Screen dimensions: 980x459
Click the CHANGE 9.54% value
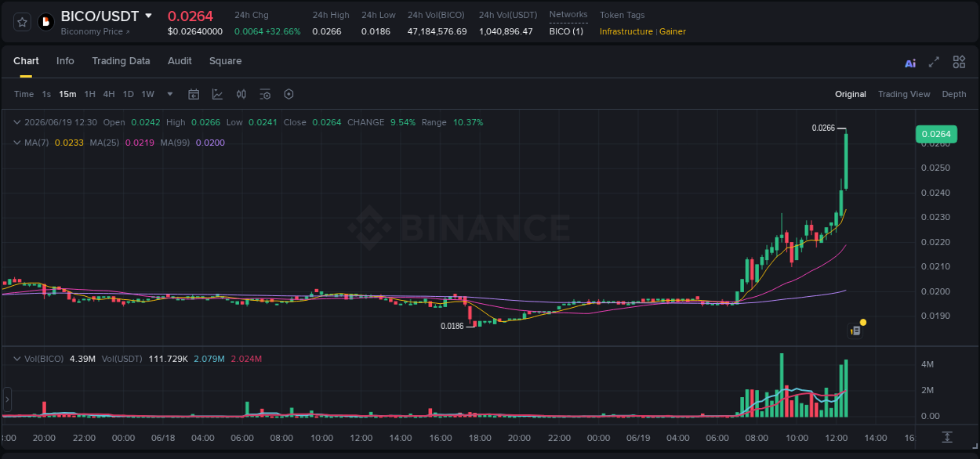coord(402,122)
